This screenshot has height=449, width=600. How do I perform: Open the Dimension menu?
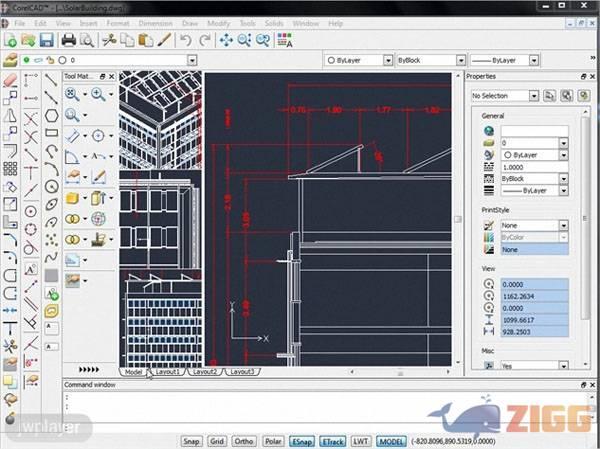tap(155, 23)
